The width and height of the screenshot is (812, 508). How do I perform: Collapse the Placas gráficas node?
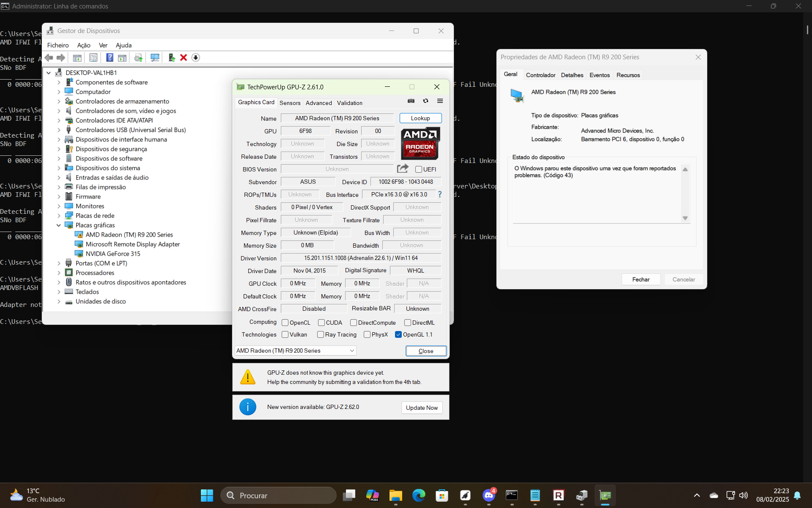[59, 225]
